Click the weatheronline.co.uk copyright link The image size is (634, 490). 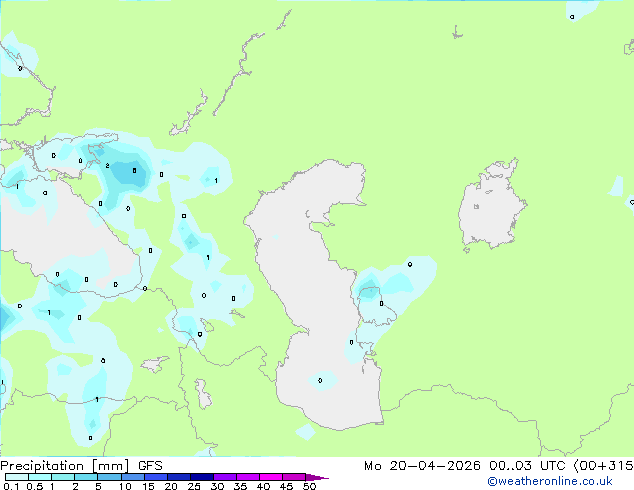click(550, 481)
